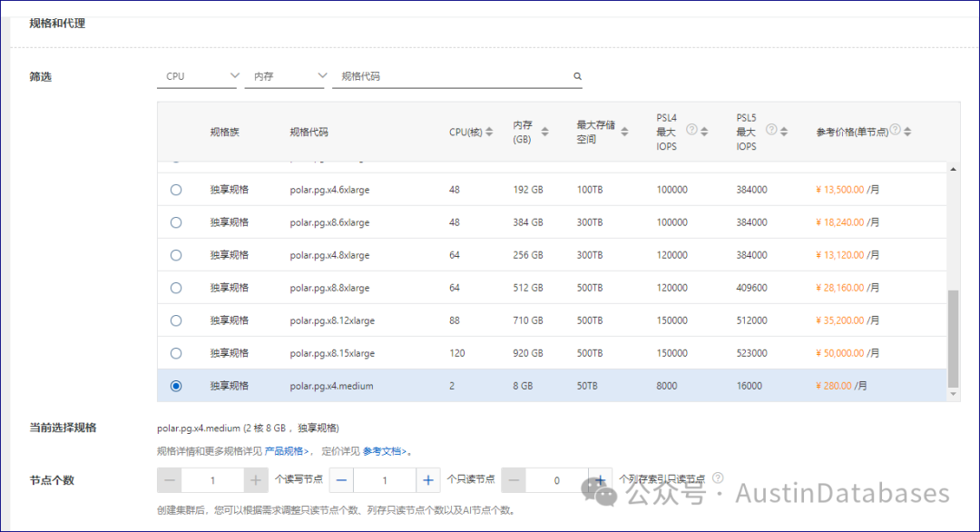
Task: Select the polar.pg.x8.8xlarge spec
Action: pos(176,288)
